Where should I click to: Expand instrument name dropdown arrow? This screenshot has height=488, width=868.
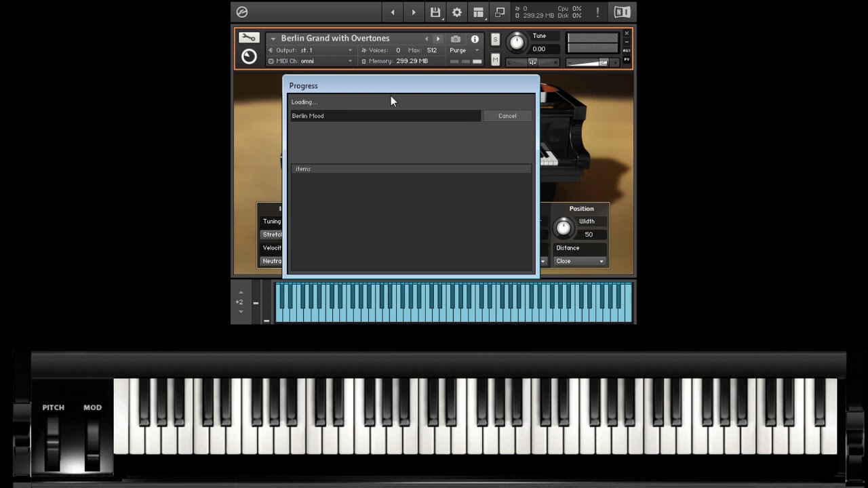[x=273, y=39]
